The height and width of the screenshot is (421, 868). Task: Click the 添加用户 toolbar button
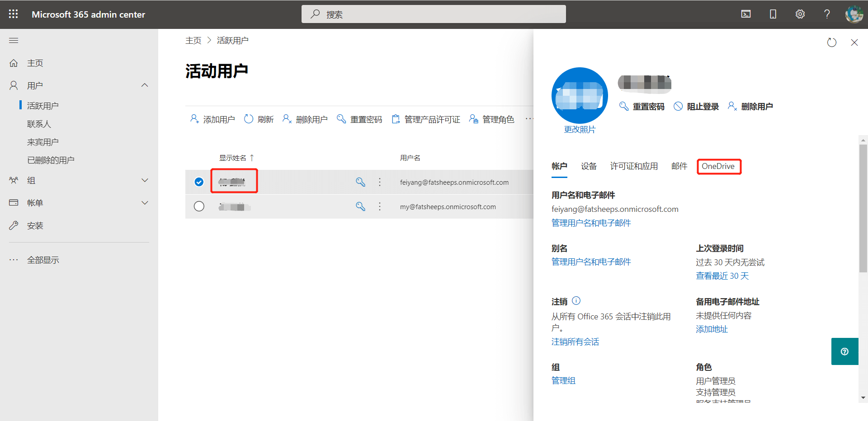212,119
